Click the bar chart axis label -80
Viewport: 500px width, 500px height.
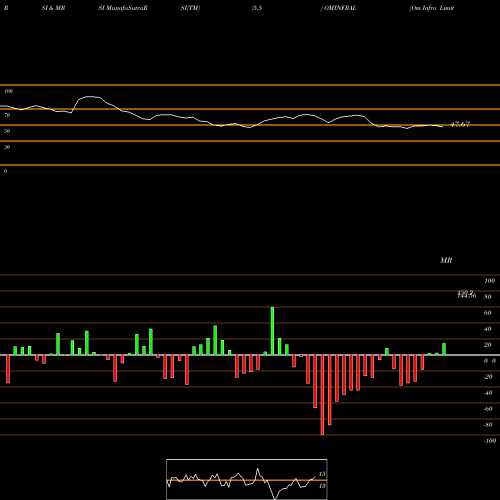(x=488, y=425)
